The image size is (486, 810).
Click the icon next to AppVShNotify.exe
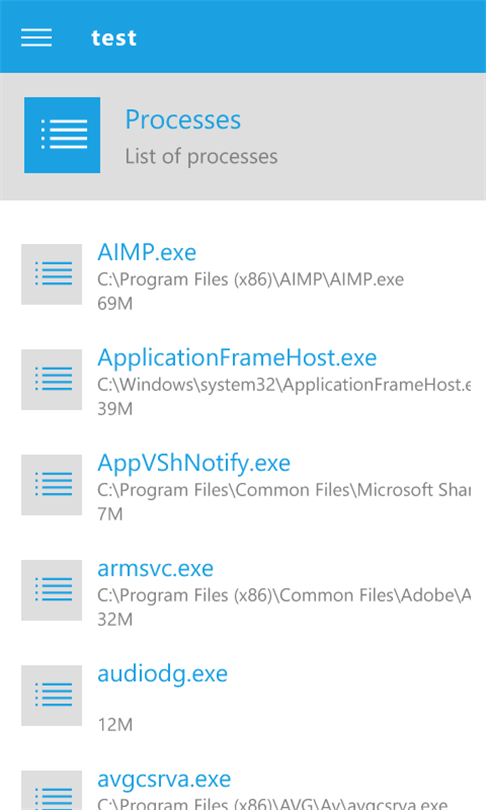click(52, 485)
